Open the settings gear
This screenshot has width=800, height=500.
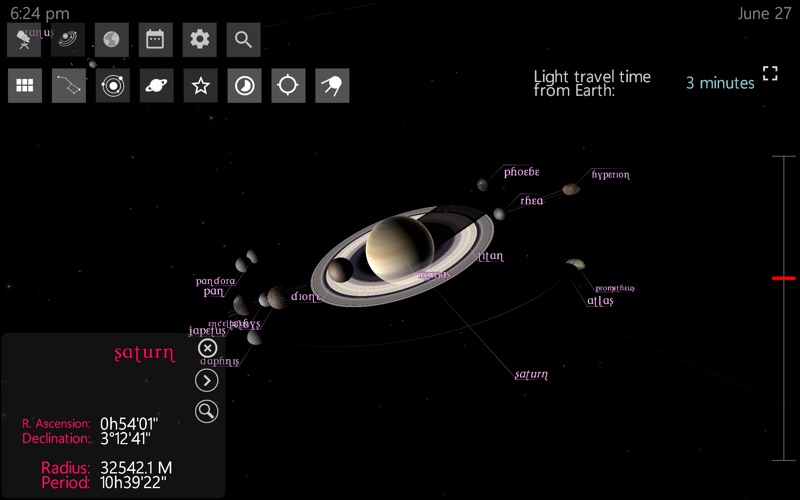199,40
